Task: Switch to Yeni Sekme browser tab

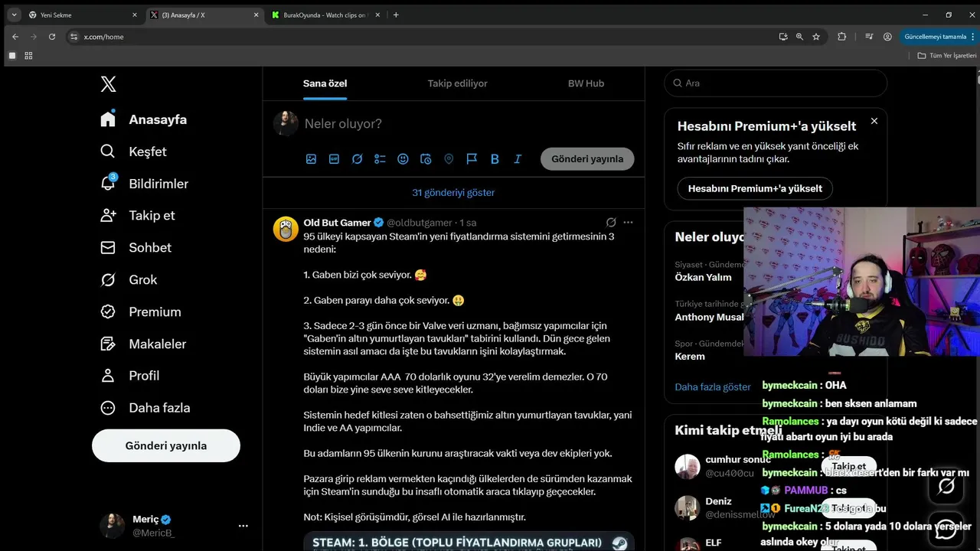Action: point(83,15)
